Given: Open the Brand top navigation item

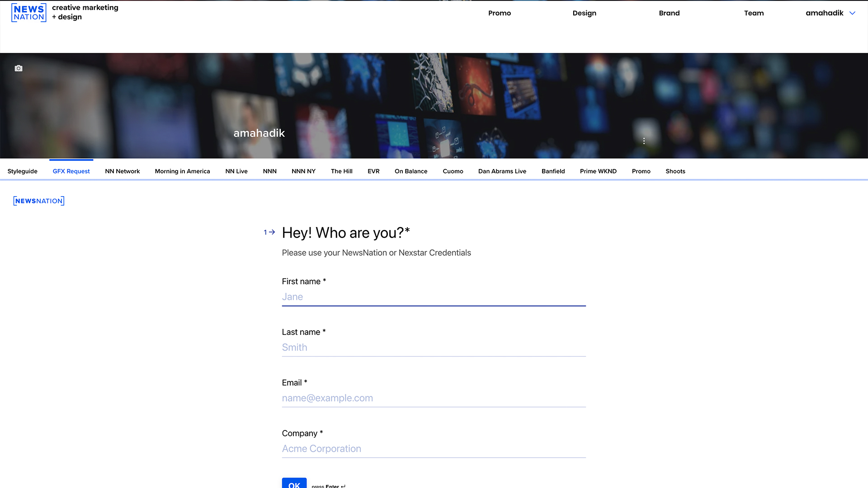Looking at the screenshot, I should (x=669, y=13).
